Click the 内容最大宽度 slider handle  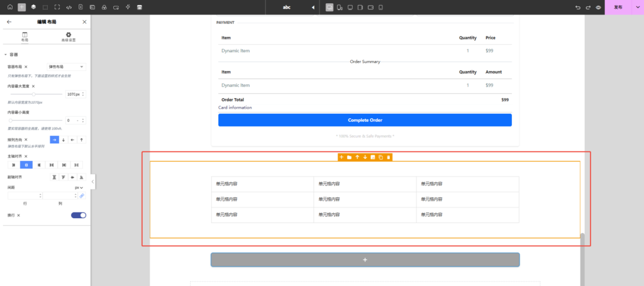pos(33,94)
